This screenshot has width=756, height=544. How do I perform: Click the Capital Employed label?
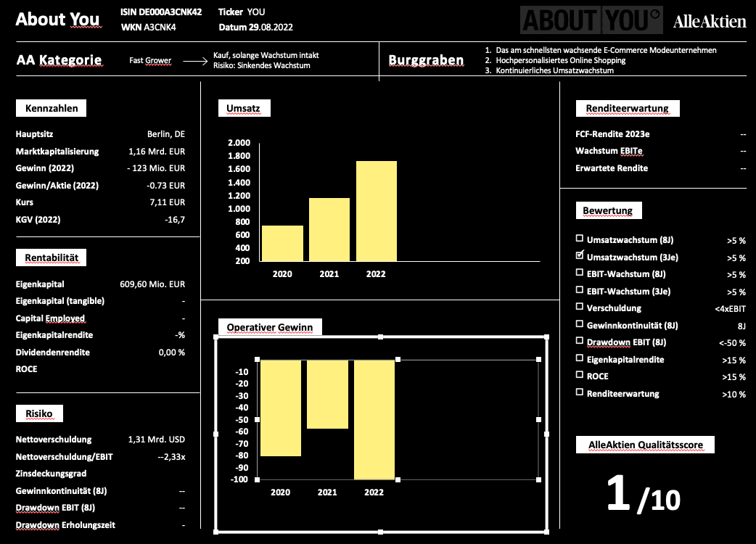pos(50,318)
